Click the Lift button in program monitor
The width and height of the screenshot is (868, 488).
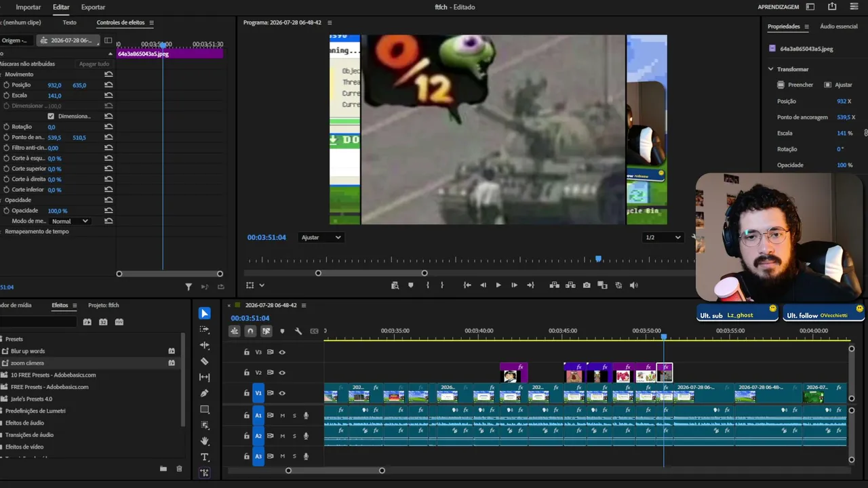[554, 285]
